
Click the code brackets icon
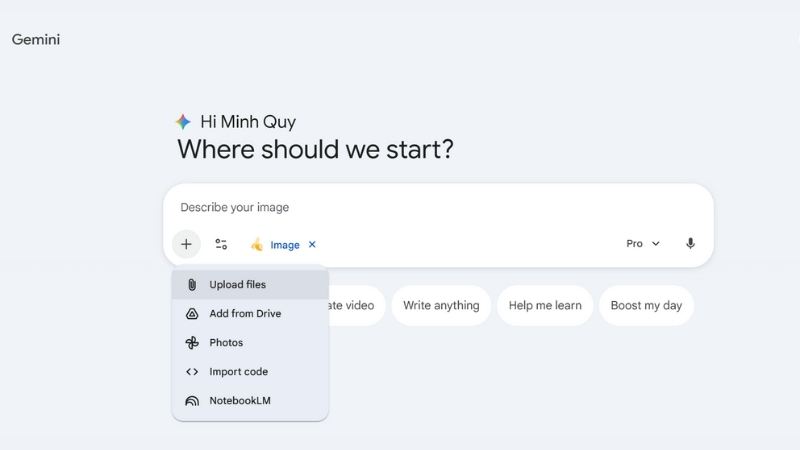(192, 372)
